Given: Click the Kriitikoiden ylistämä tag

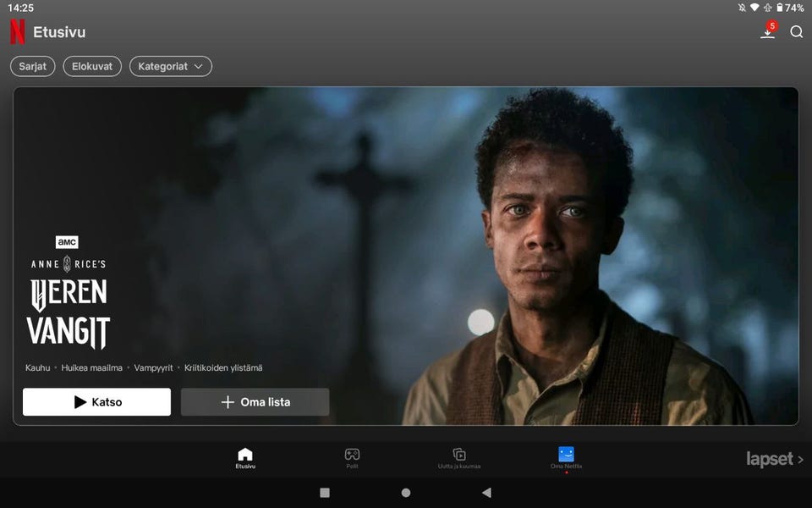Looking at the screenshot, I should (x=223, y=367).
